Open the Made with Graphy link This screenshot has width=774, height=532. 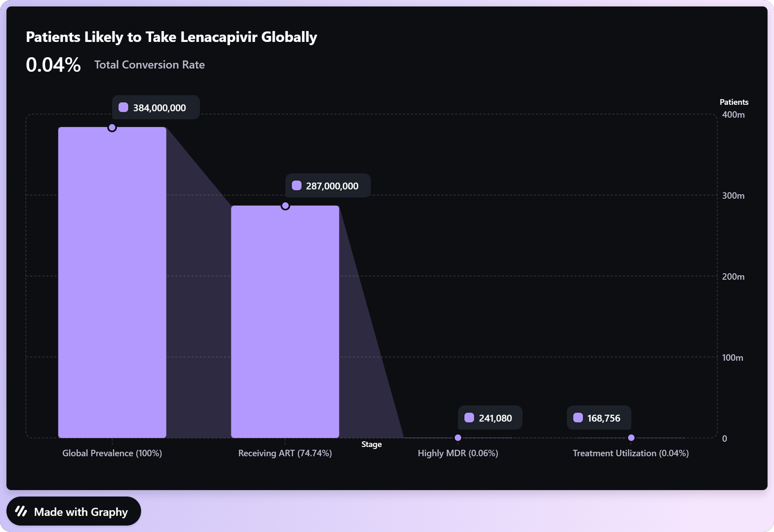tap(74, 511)
